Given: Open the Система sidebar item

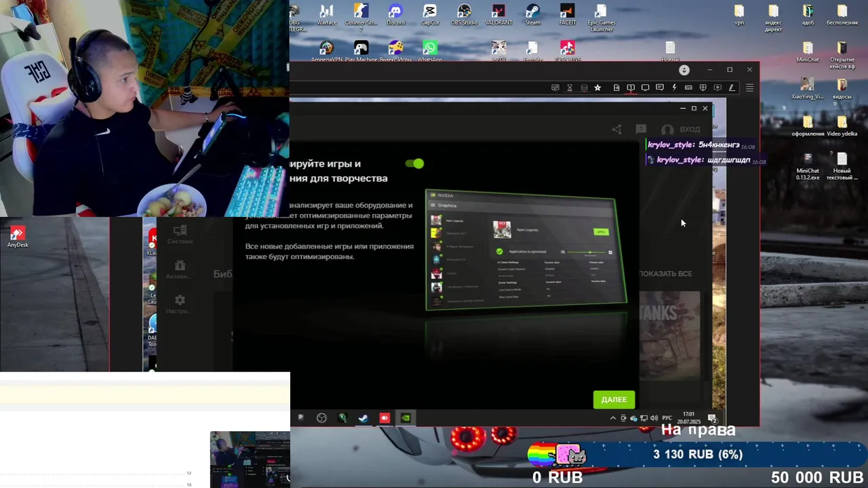Looking at the screenshot, I should [x=180, y=235].
